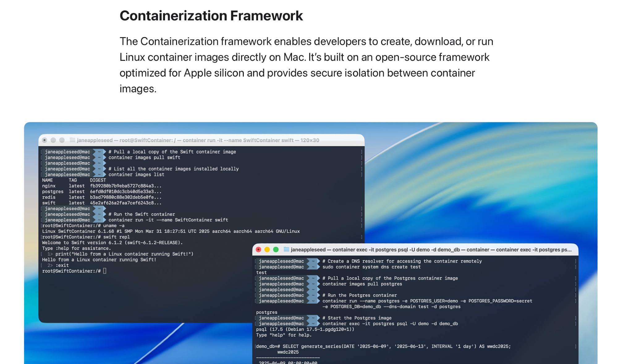Screen dimensions: 618x364
Task: Click the green zoom button on Postgres terminal
Action: (276, 249)
